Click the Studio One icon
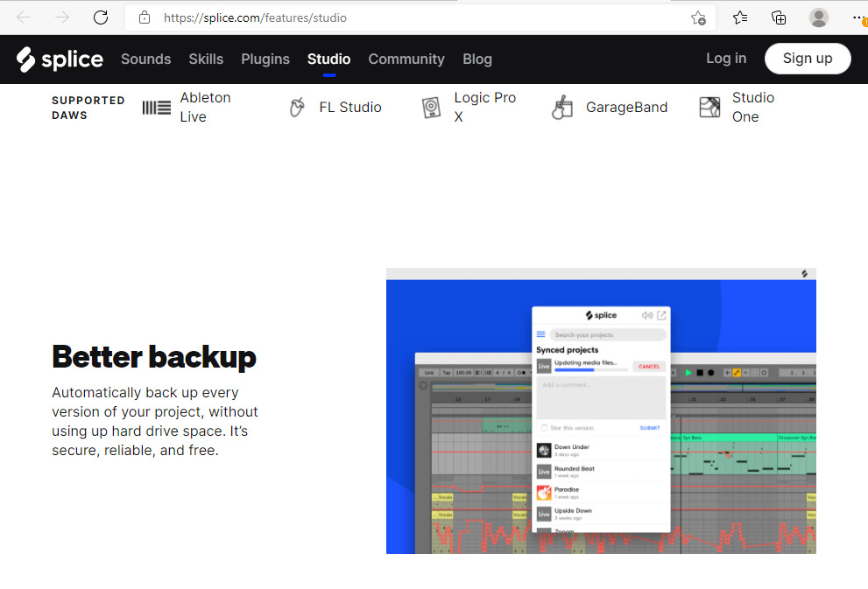 [709, 108]
